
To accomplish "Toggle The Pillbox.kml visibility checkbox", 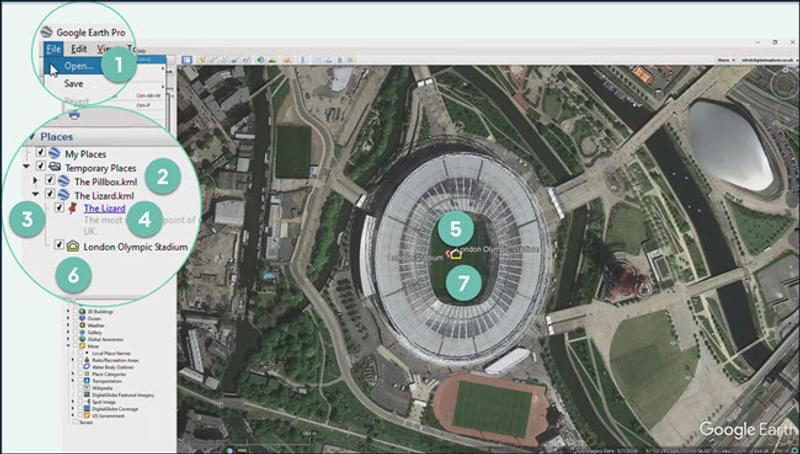I will 50,181.
